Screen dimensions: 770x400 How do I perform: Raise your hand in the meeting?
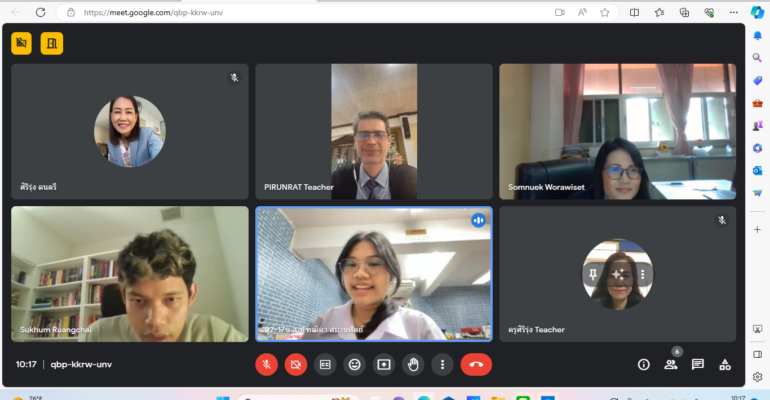(412, 365)
